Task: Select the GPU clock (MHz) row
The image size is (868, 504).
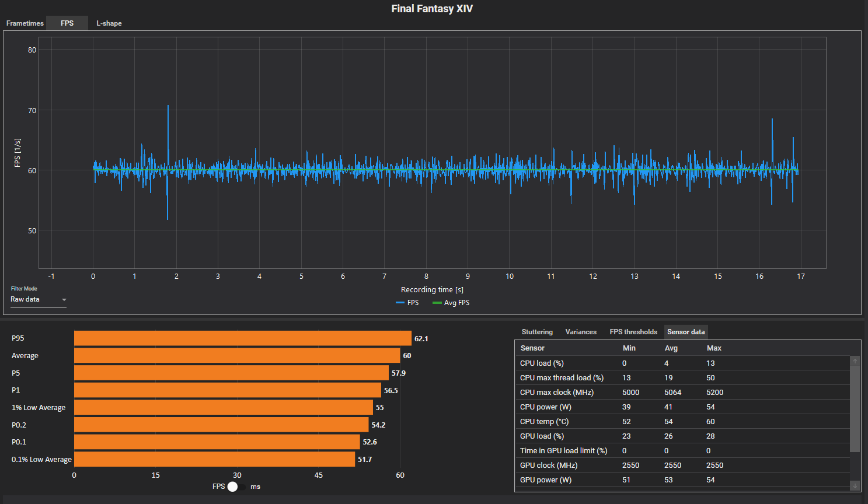Action: (x=682, y=466)
